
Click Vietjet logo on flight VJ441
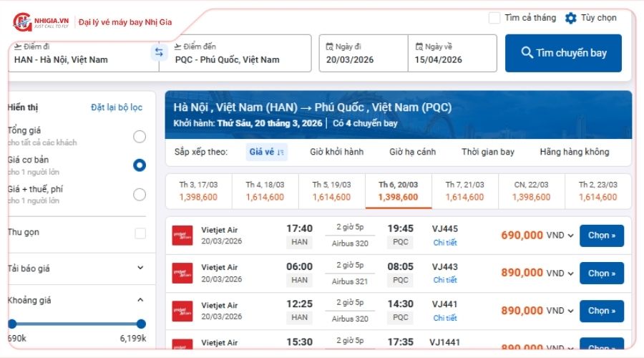click(x=182, y=311)
